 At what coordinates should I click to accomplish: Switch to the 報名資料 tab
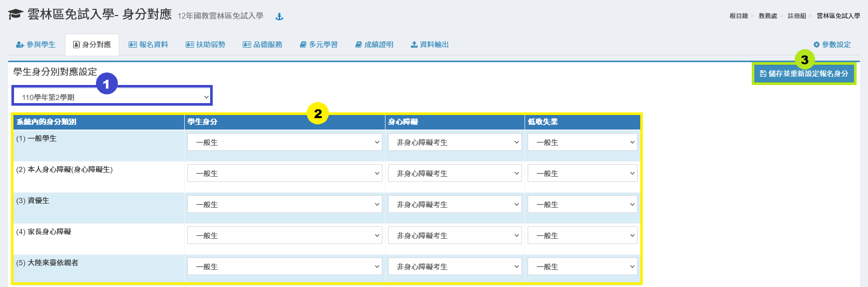[x=148, y=45]
